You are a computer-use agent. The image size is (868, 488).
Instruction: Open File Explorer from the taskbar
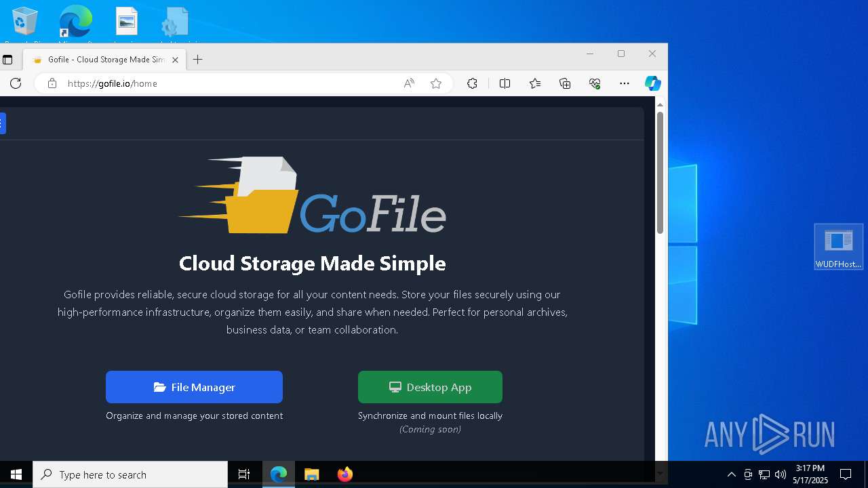pos(311,474)
